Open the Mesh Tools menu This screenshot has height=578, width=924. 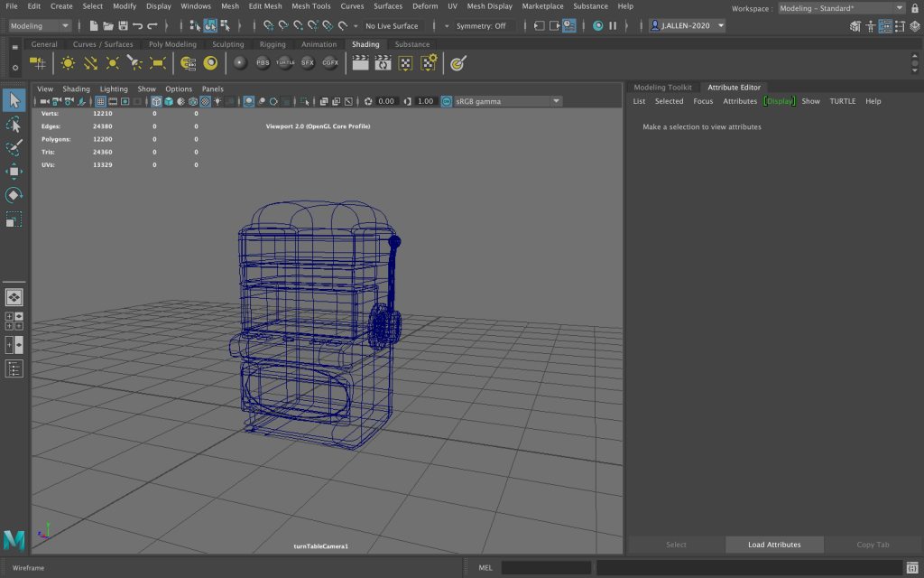click(x=310, y=6)
